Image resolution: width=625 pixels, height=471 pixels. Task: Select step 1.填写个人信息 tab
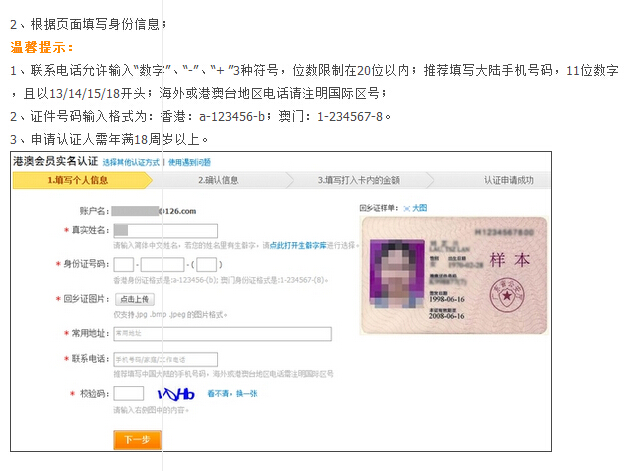pos(78,180)
